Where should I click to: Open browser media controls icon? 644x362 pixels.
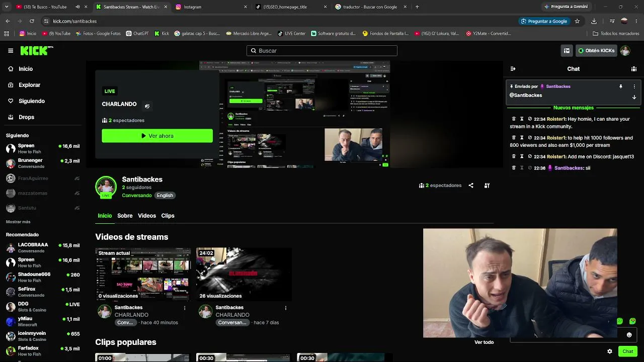(x=612, y=21)
